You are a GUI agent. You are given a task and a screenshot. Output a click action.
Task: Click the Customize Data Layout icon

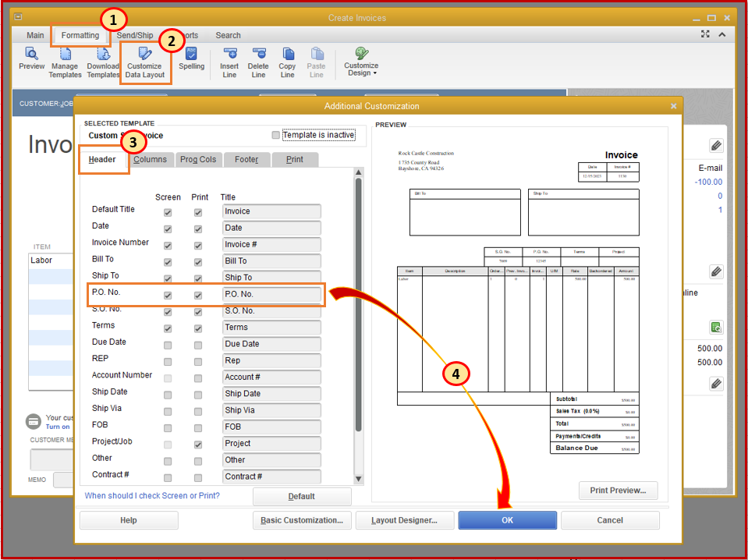[145, 62]
